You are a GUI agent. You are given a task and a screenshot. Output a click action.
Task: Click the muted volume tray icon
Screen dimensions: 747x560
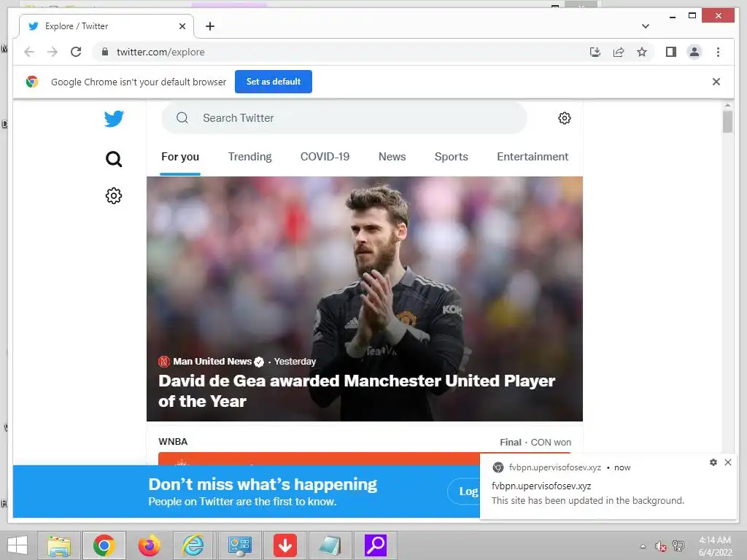pos(660,546)
